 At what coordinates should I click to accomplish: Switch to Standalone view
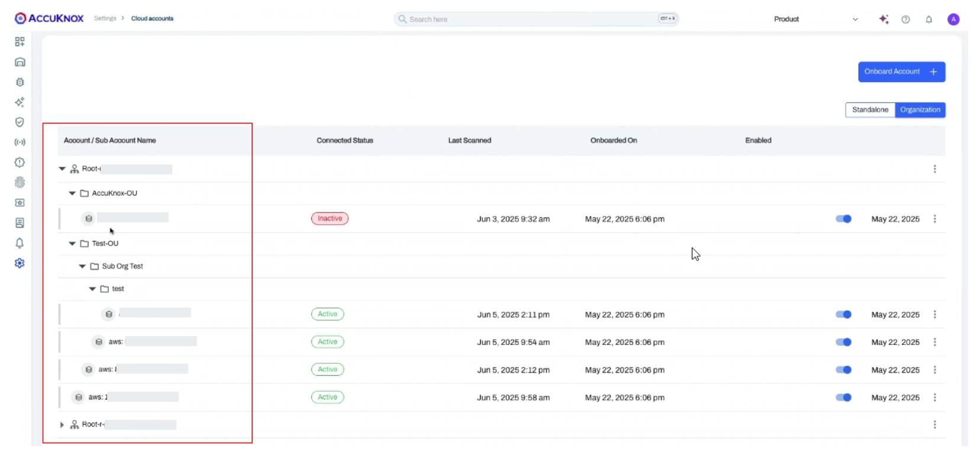coord(870,109)
